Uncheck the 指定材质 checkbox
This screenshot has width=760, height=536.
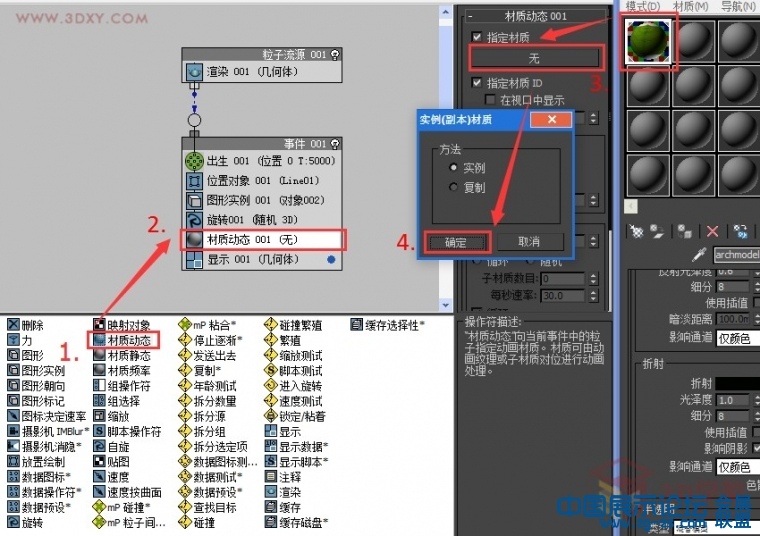477,37
